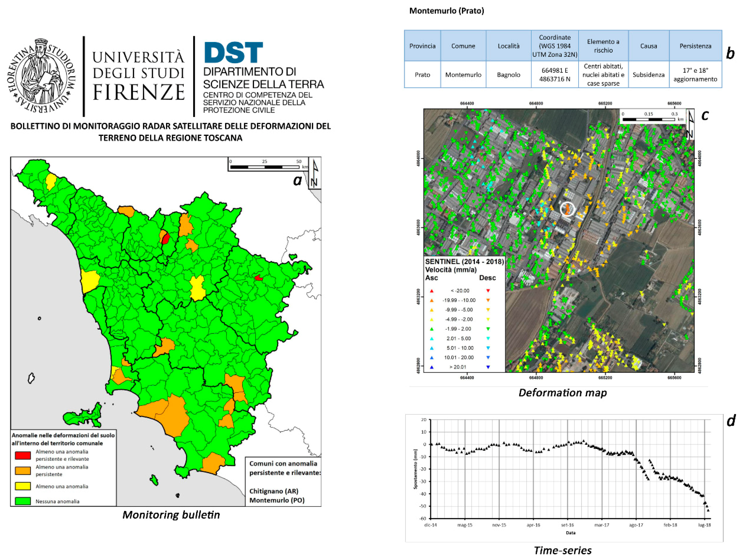Click the green Nessuna anomalia swatch
Viewport: 741px width, 560px height.
pos(23,501)
